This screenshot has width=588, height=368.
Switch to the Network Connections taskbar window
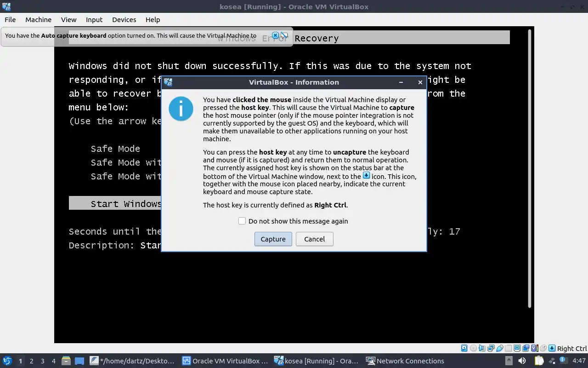click(405, 361)
